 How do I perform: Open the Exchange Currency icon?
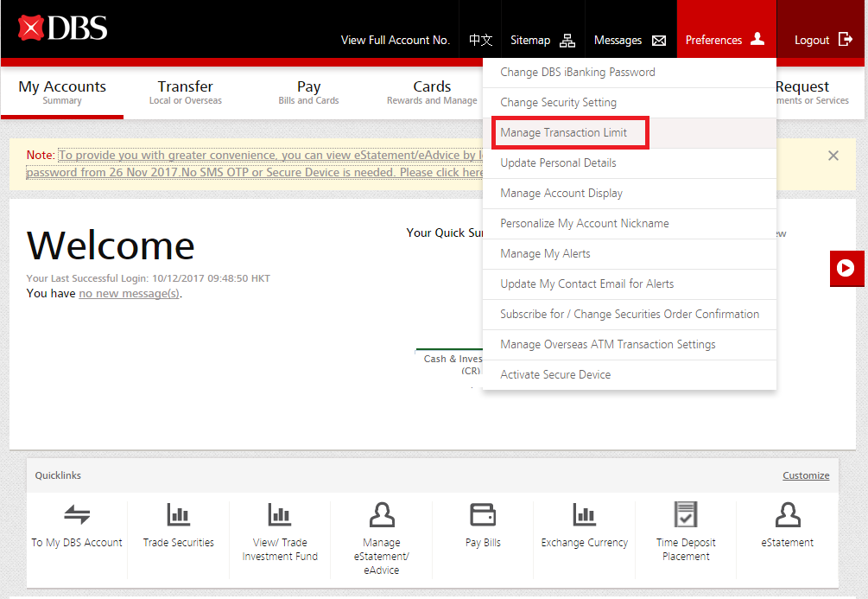coord(584,515)
